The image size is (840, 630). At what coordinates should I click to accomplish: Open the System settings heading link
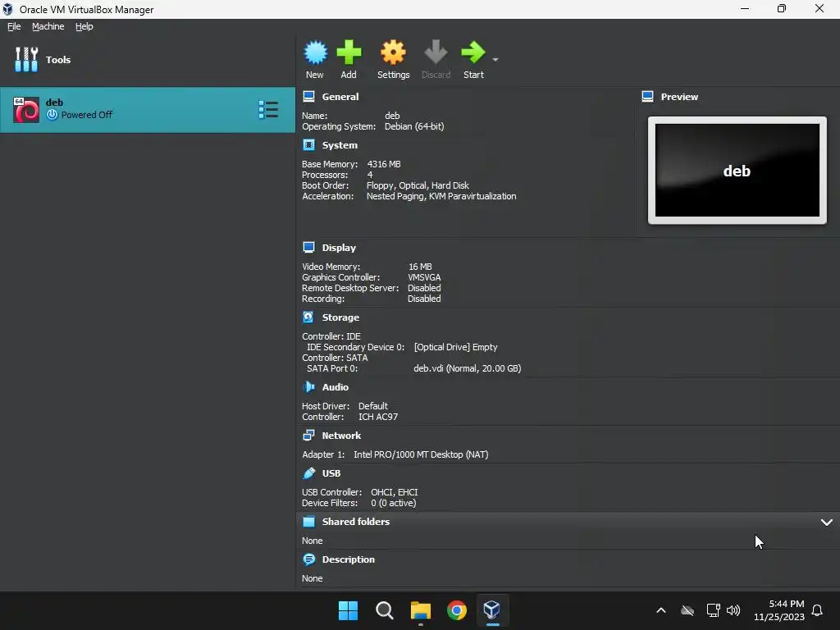pyautogui.click(x=340, y=145)
